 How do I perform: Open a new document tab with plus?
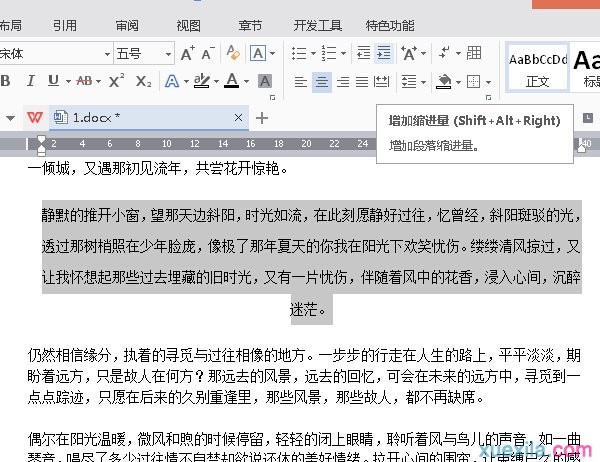[262, 118]
